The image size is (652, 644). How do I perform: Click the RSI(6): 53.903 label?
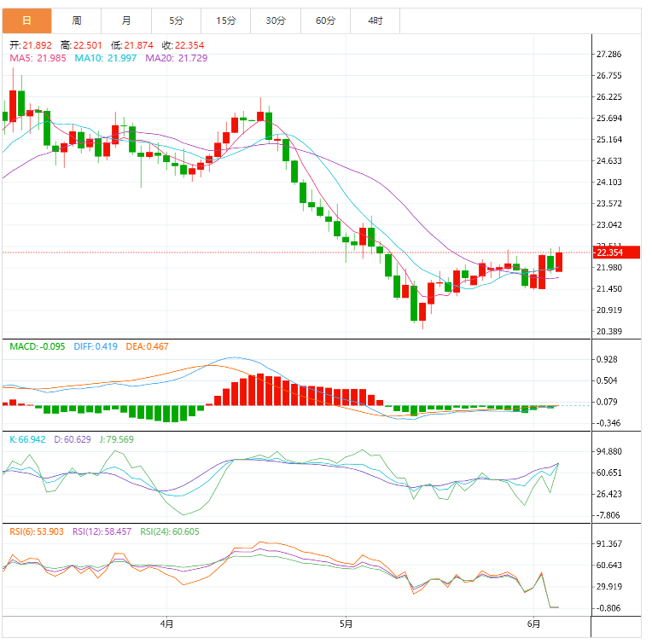(x=37, y=531)
